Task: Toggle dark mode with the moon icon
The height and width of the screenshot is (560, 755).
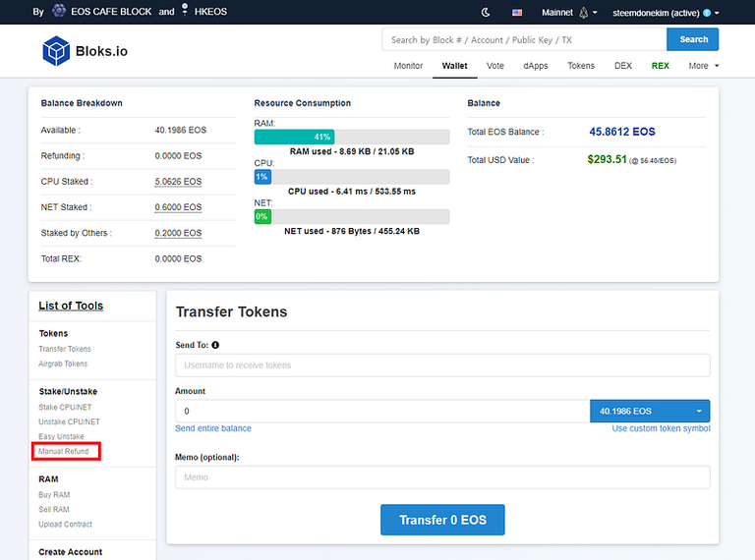Action: click(x=486, y=13)
